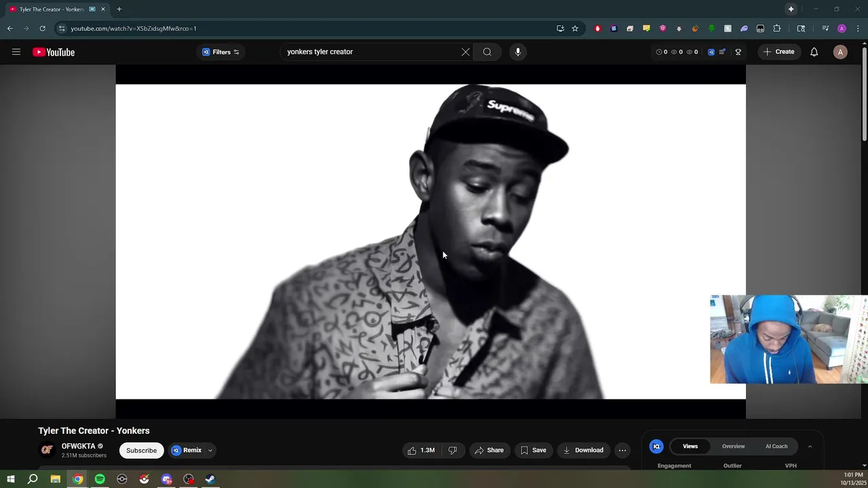The width and height of the screenshot is (868, 488).
Task: View site information icon in address bar
Action: click(x=62, y=28)
